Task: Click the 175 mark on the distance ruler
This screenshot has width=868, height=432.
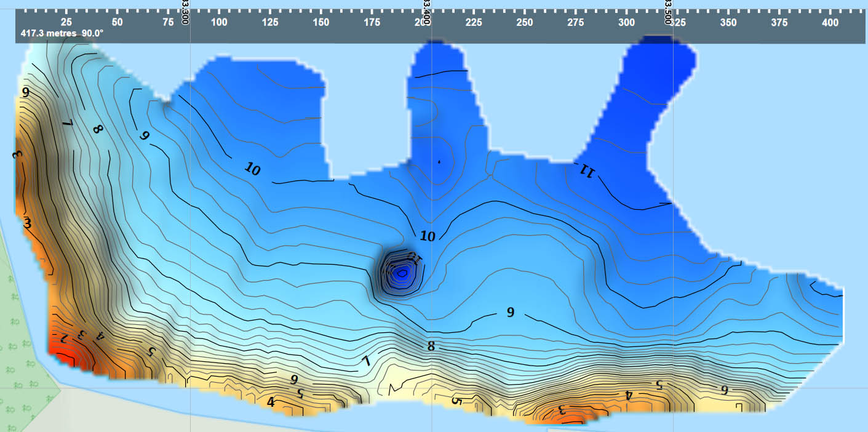Action: pos(372,22)
